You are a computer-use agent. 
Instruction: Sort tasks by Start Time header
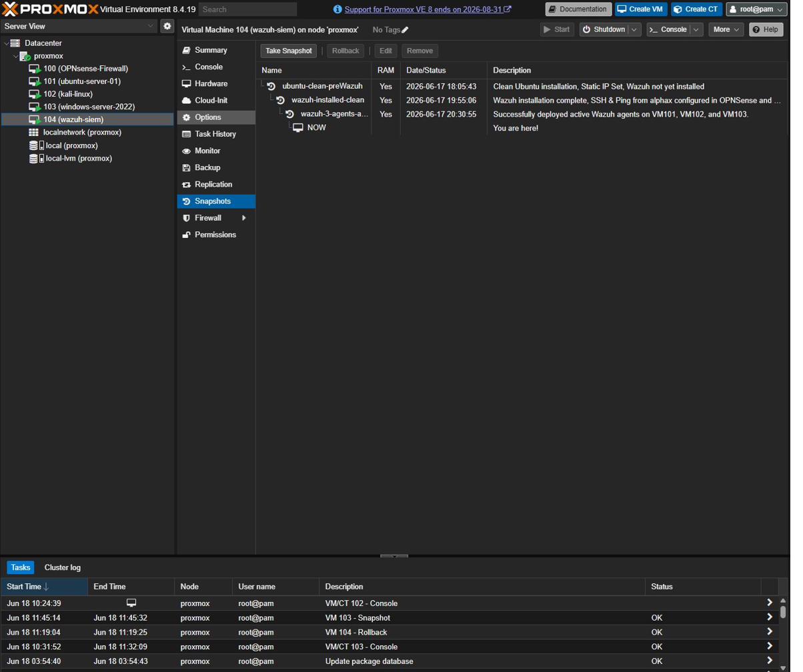coord(44,587)
